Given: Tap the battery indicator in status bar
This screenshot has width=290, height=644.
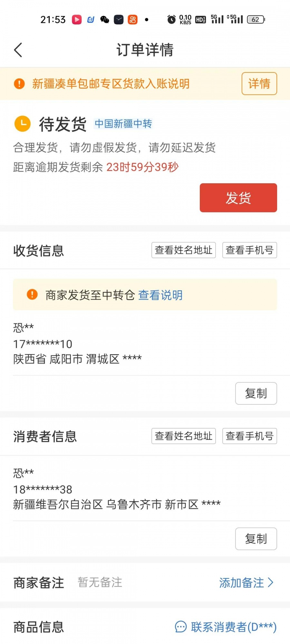Looking at the screenshot, I should (256, 20).
